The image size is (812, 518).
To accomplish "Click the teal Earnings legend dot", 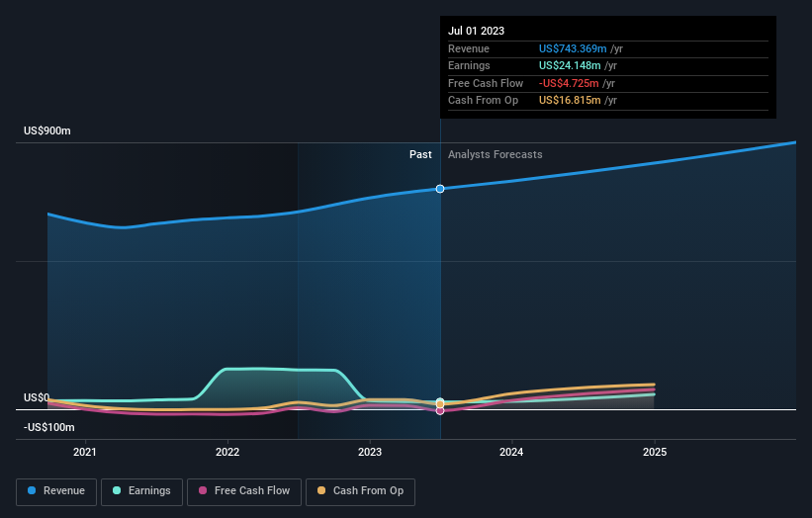I will [x=117, y=490].
